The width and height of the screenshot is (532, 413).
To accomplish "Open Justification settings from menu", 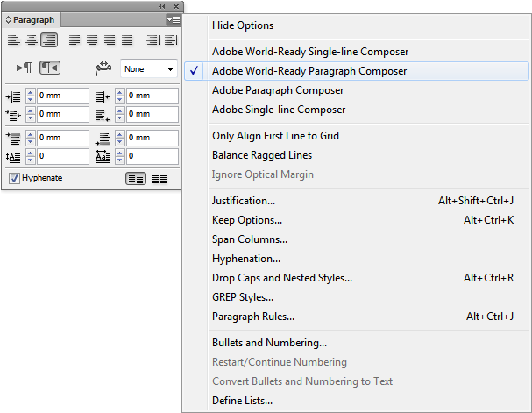I will click(243, 201).
